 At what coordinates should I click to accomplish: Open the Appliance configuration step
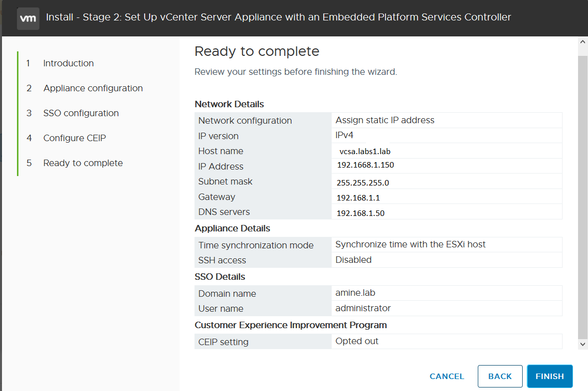[x=93, y=88]
